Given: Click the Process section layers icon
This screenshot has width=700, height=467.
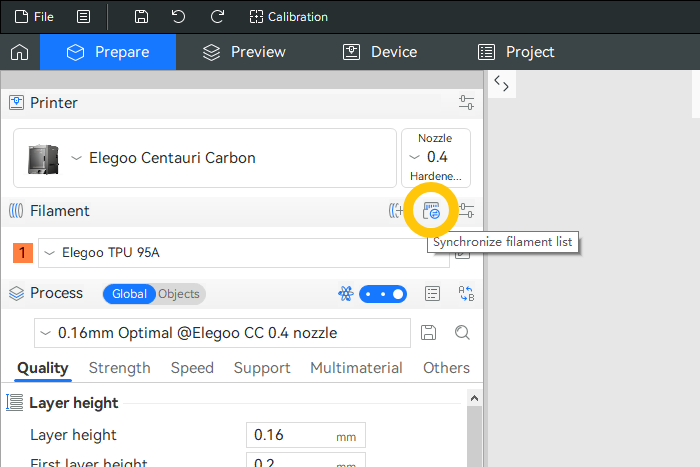Looking at the screenshot, I should point(17,293).
